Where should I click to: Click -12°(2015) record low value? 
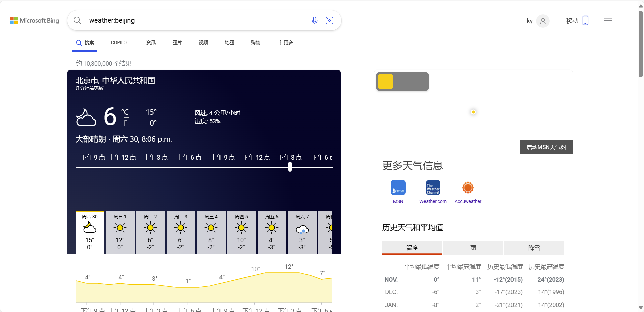[508, 280]
